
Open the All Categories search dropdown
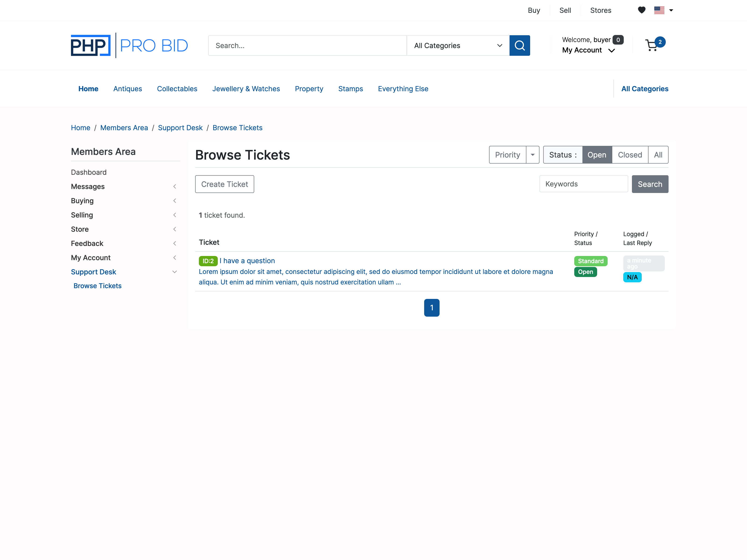click(458, 45)
